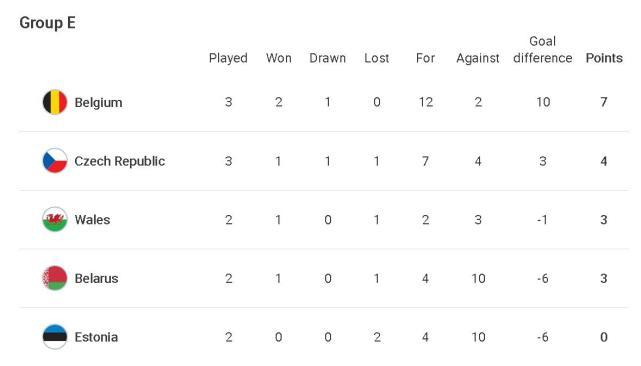
Task: Click the Lost column header
Action: coord(377,58)
